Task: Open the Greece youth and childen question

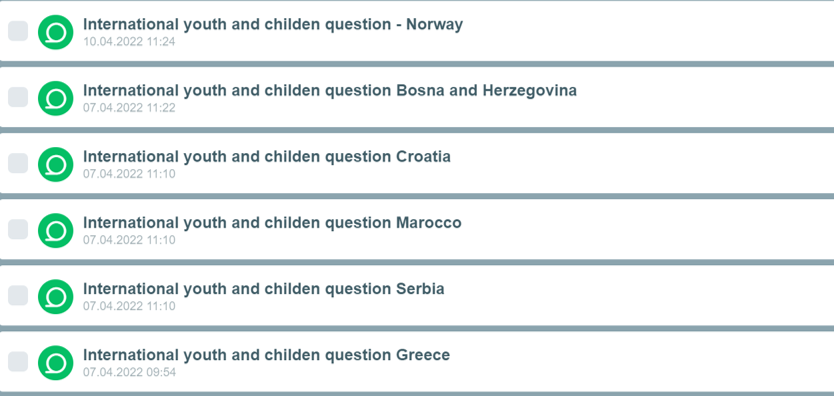Action: (x=266, y=355)
